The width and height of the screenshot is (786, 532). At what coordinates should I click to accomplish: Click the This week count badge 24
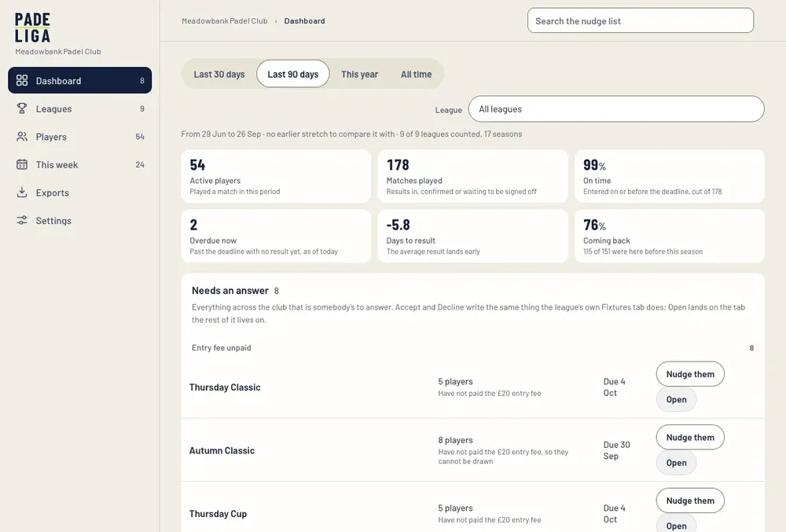point(140,165)
